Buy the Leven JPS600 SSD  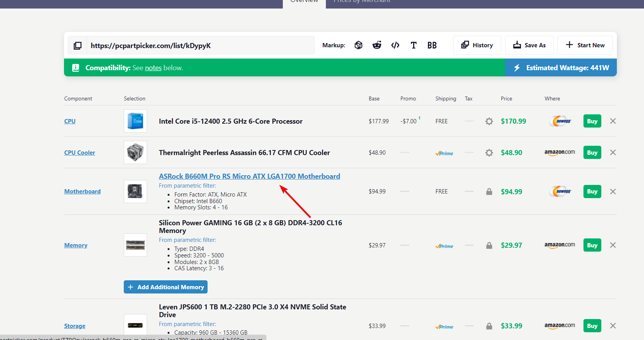click(x=592, y=326)
